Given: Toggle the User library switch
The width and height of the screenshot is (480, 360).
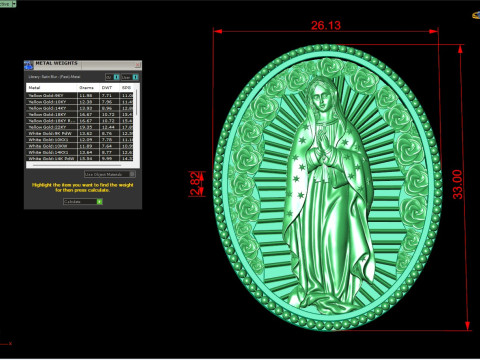Looking at the screenshot, I should [135, 77].
